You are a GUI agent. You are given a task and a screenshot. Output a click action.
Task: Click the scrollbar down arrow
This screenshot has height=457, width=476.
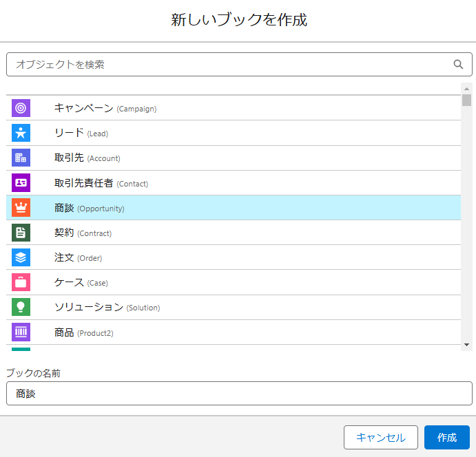(466, 345)
